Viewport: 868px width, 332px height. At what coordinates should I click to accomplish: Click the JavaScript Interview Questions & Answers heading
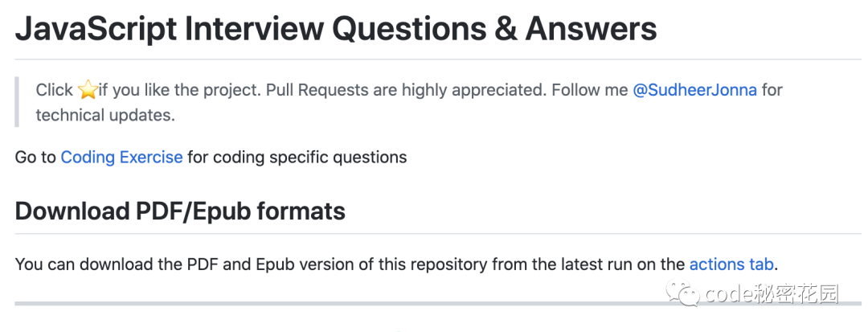tap(335, 29)
